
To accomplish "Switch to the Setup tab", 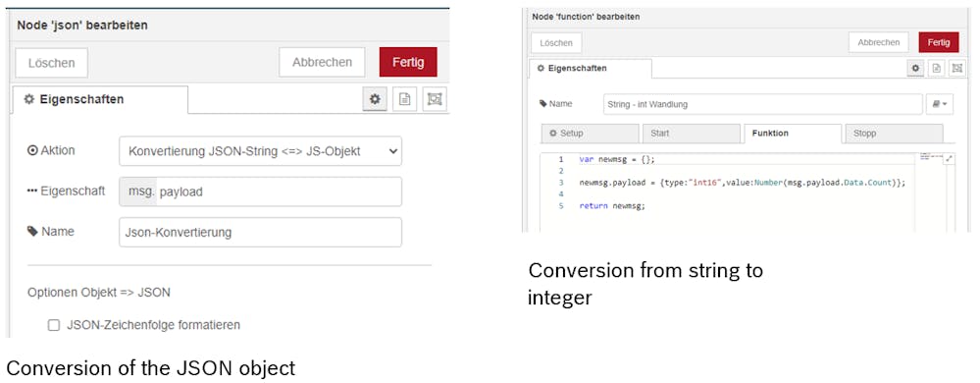I will [590, 134].
